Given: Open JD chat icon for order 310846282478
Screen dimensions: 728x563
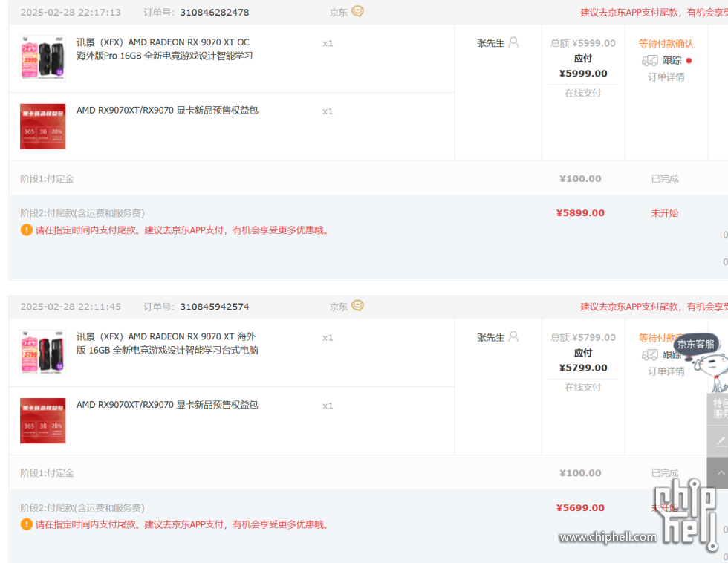Looking at the screenshot, I should [357, 11].
